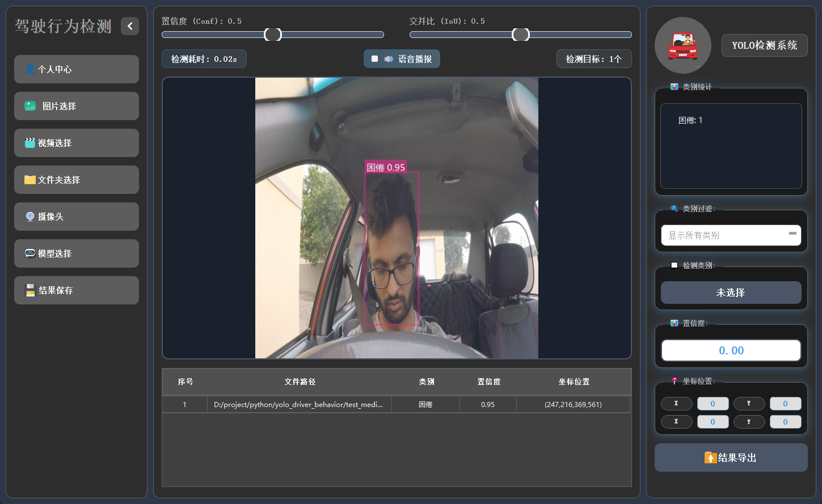Screen dimensions: 822x504
Task: Click the 未选择 detection class button
Action: [731, 293]
